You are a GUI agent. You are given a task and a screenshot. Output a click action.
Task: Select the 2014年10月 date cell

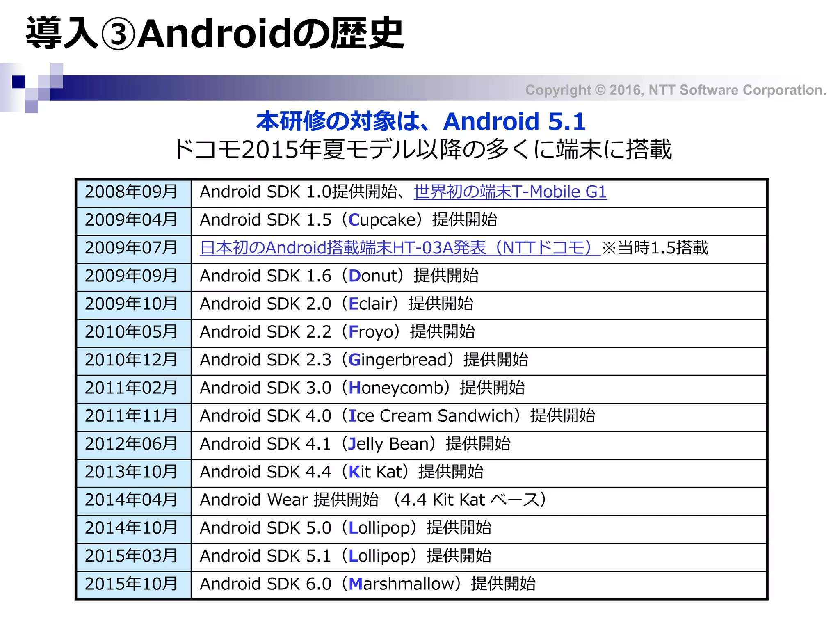(x=134, y=530)
